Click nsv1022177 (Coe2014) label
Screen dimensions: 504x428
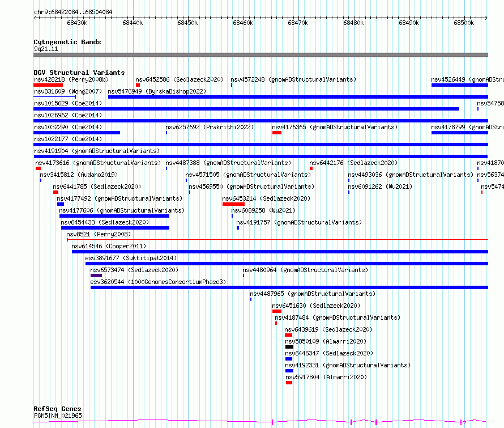pyautogui.click(x=68, y=139)
